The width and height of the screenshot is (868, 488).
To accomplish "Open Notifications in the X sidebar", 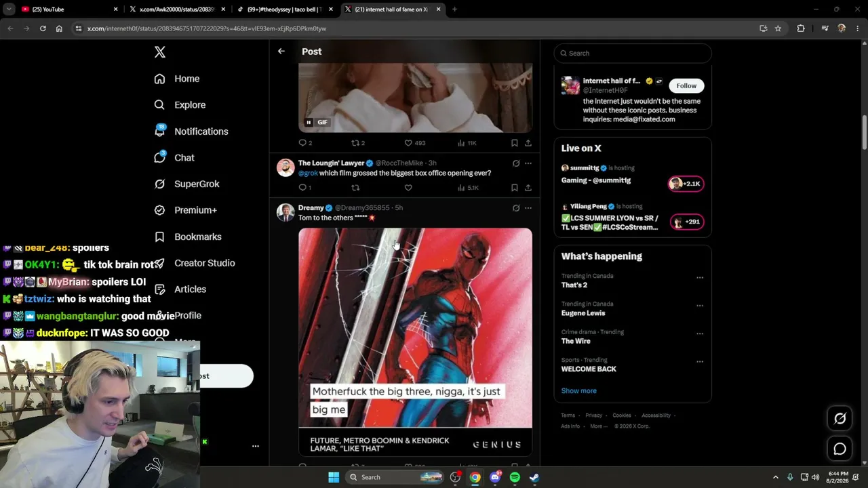I will (x=191, y=131).
